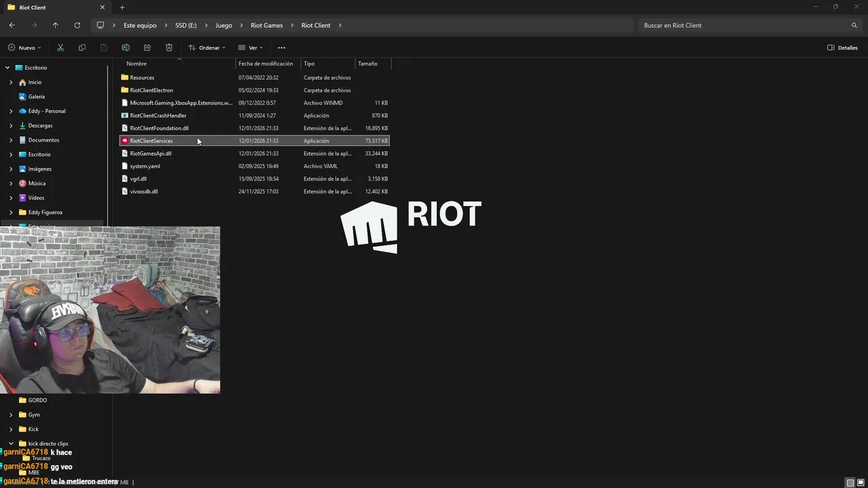The image size is (868, 488).
Task: Open the three-dots more options menu
Action: point(281,47)
